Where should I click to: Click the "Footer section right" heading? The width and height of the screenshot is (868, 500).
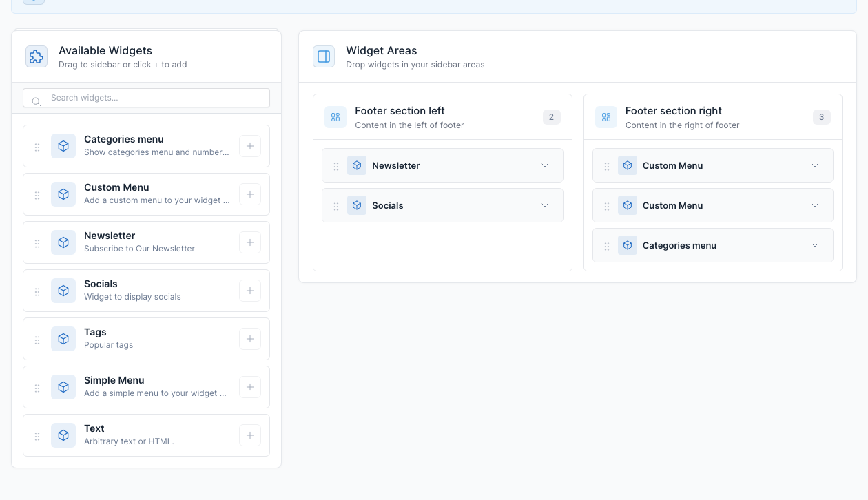(673, 111)
